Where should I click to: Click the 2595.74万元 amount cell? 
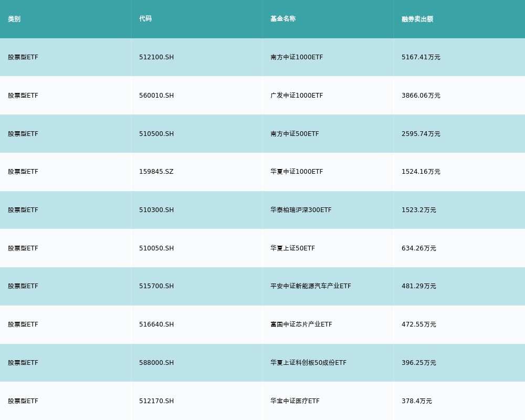tap(421, 134)
